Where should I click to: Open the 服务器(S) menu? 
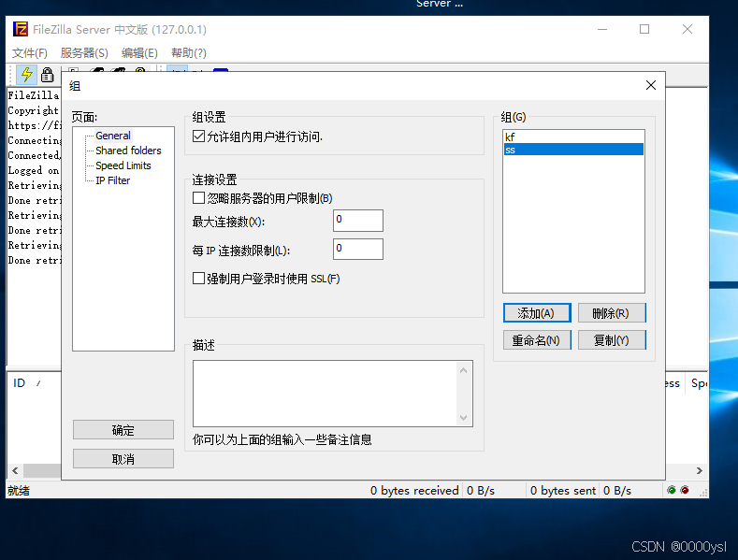point(84,52)
